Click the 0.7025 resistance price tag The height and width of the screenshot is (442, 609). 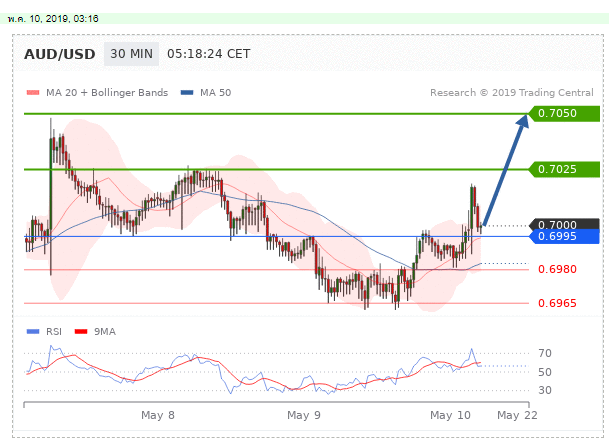coord(564,169)
